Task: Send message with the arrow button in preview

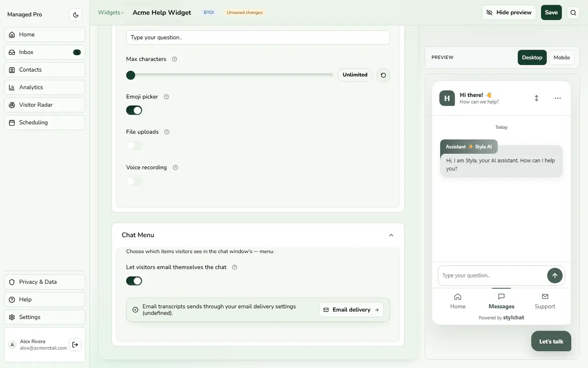Action: point(555,276)
